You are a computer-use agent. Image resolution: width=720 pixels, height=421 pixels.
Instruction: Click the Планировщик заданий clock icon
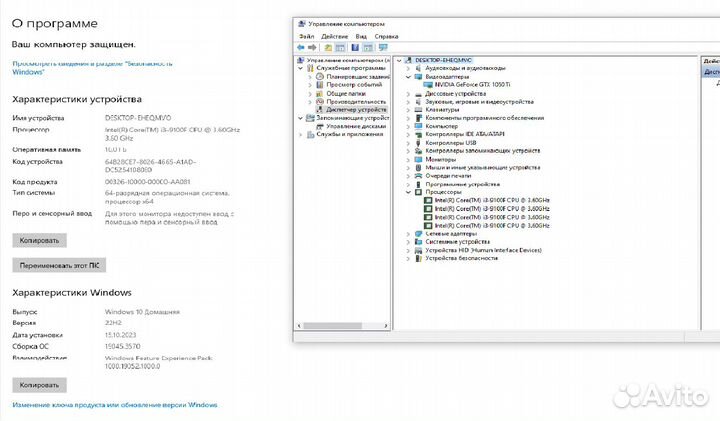320,77
